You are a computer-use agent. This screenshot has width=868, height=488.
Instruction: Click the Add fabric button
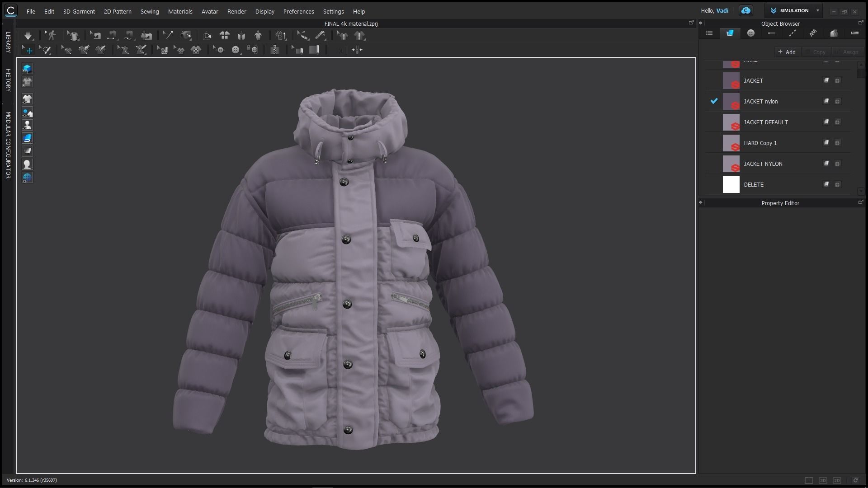click(x=787, y=52)
